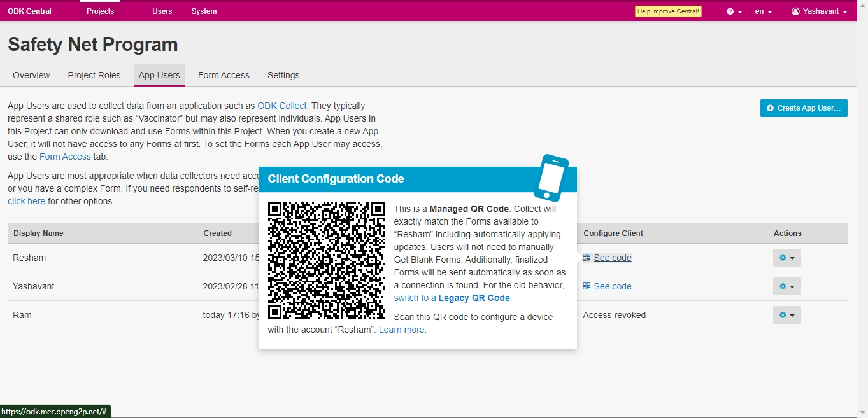Image resolution: width=868 pixels, height=418 pixels.
Task: Click the QR code image in popup
Action: point(326,260)
